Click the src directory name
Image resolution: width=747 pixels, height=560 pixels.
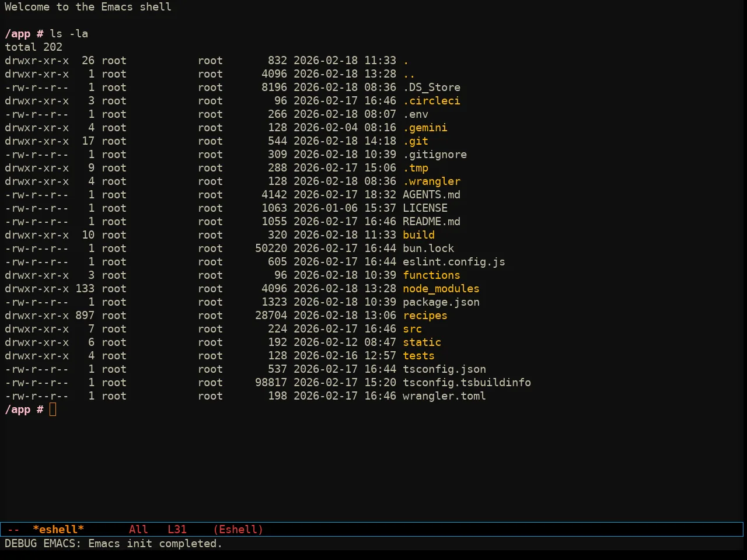pos(413,329)
